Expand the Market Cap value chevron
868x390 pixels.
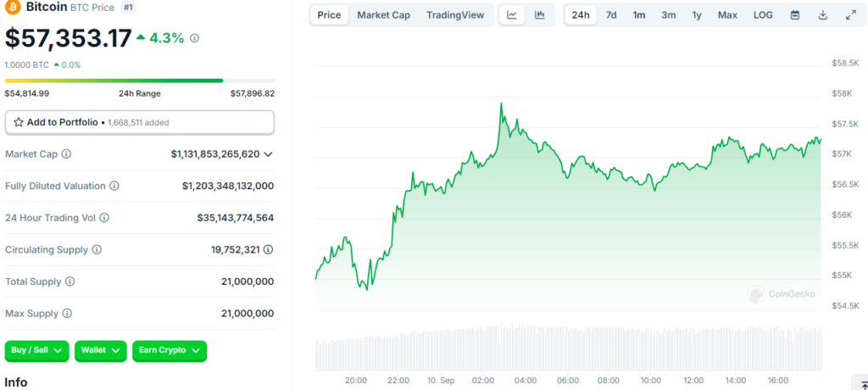(x=269, y=154)
